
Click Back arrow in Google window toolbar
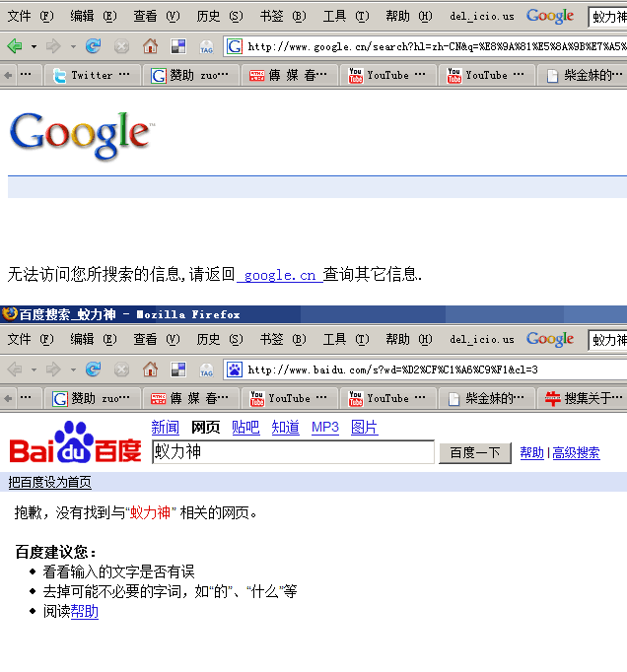tap(15, 46)
